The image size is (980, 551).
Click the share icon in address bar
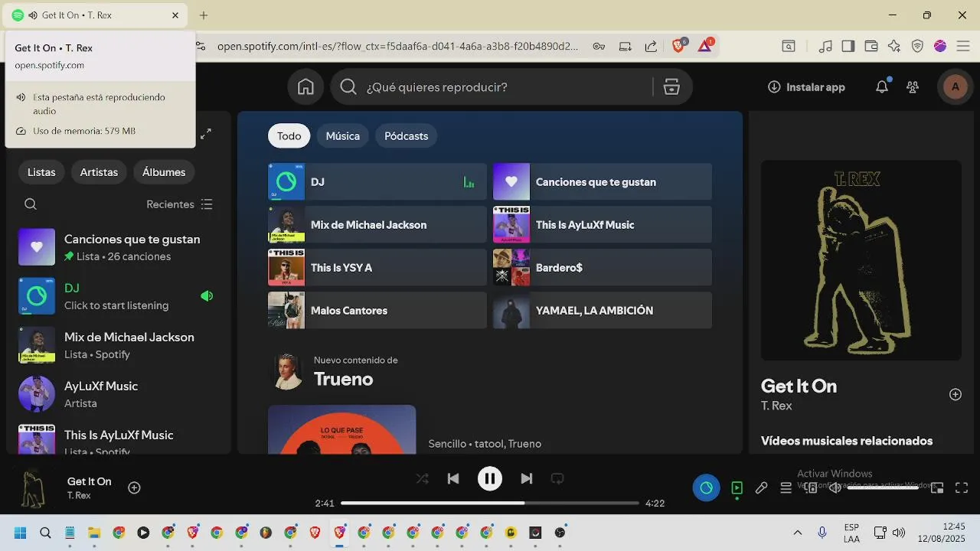[651, 46]
